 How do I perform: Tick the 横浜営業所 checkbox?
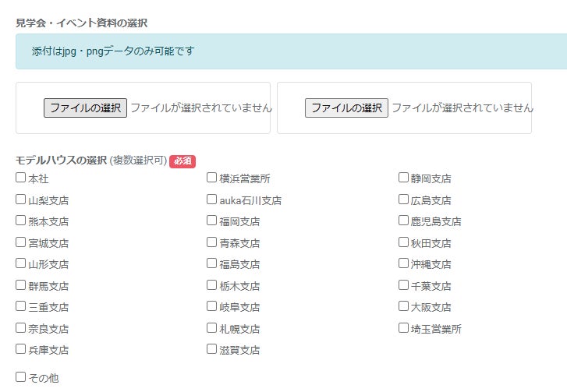[x=212, y=178]
